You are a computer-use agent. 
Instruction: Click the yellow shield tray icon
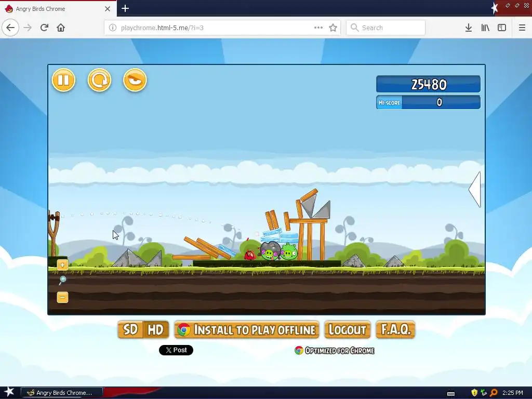(x=474, y=393)
